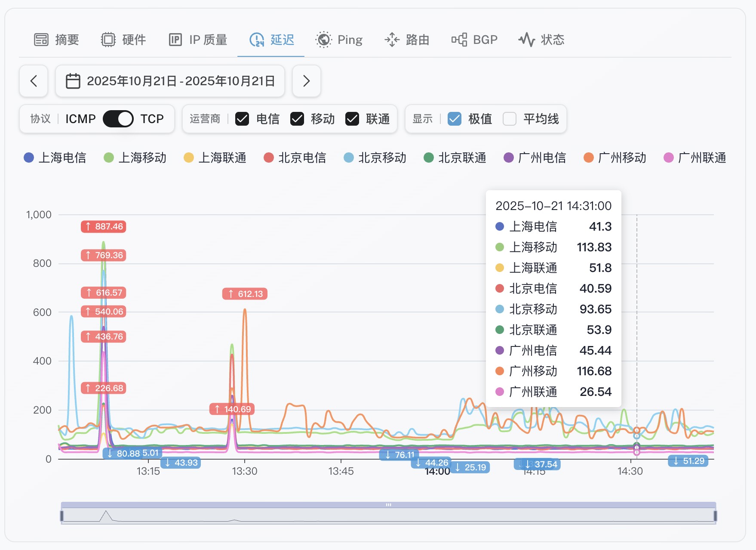756x550 pixels.
Task: Switch to the 延迟 latency tab
Action: [x=271, y=40]
